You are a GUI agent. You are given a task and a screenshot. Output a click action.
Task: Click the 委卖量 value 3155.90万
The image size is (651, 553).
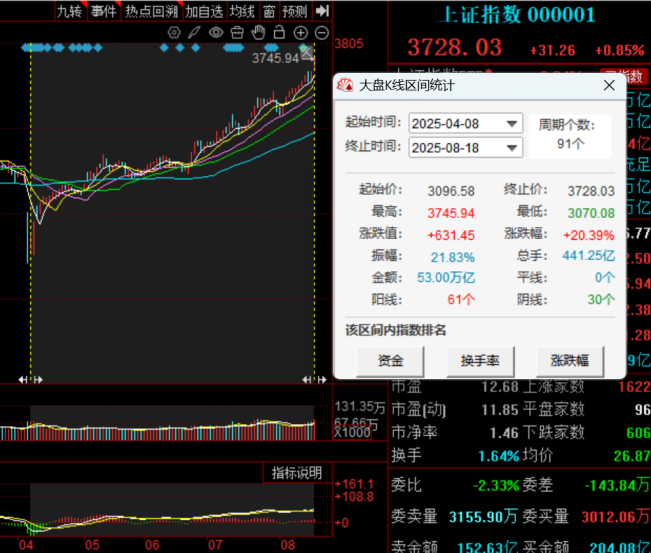[x=483, y=517]
